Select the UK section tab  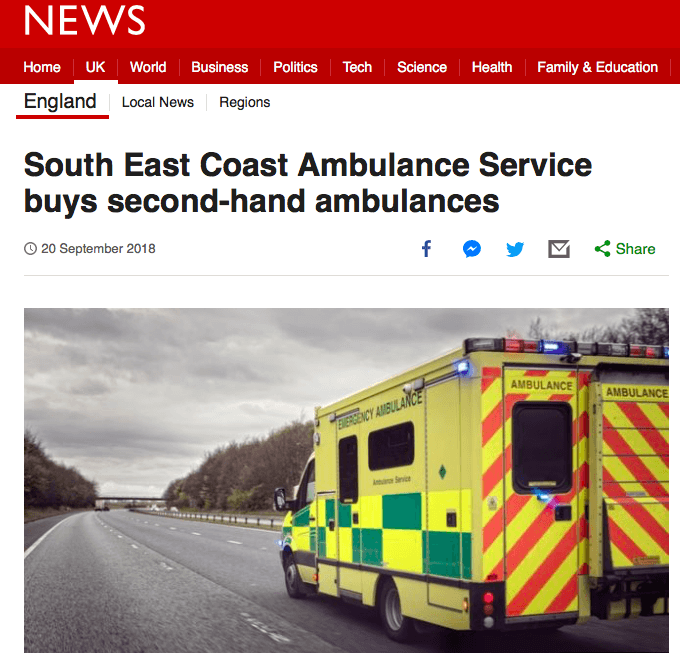(x=95, y=67)
